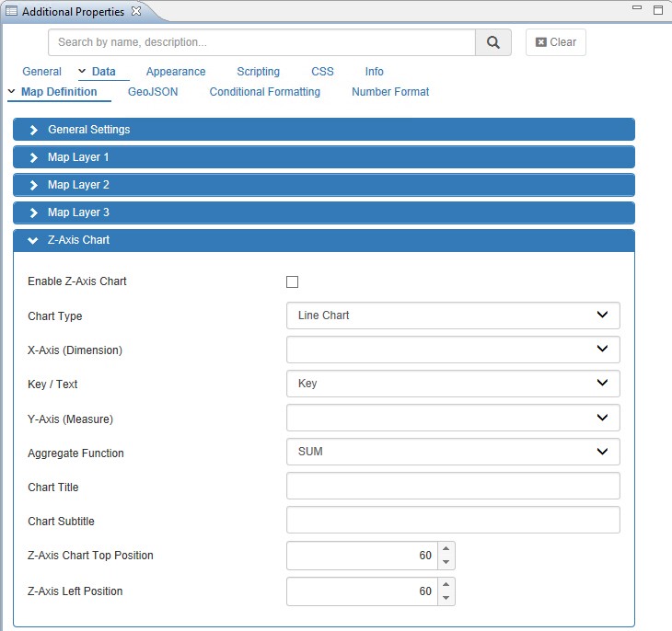Enable the Z-Axis Chart checkbox
This screenshot has height=631, width=672.
[x=293, y=281]
